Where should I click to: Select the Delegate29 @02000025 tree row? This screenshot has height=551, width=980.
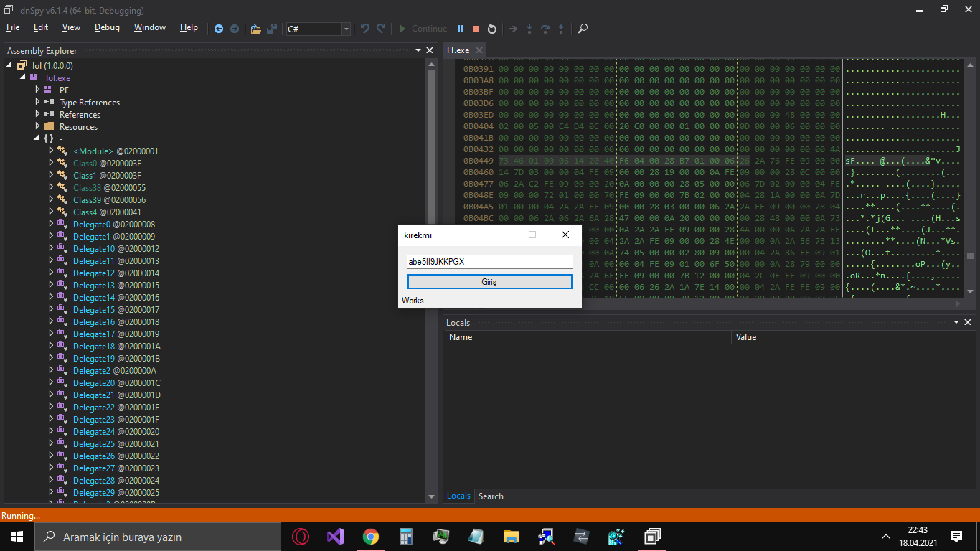116,492
